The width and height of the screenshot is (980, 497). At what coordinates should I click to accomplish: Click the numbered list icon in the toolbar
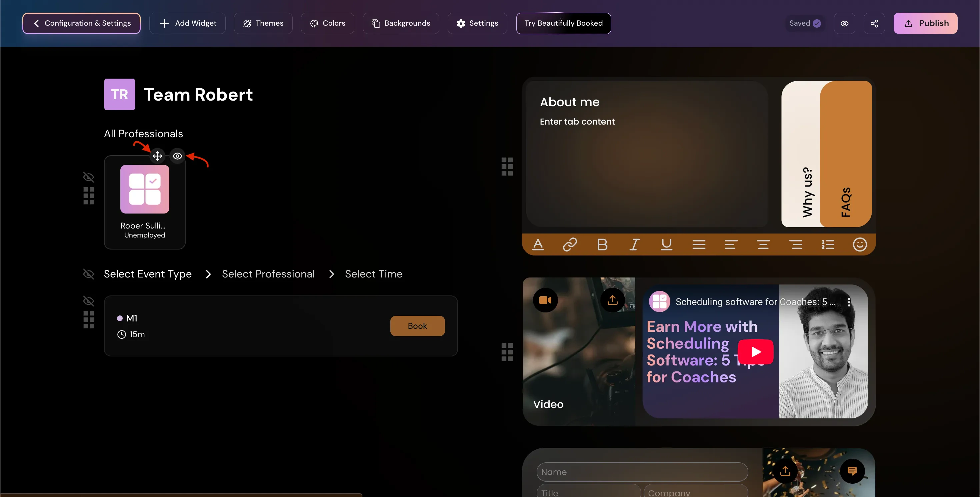point(827,245)
